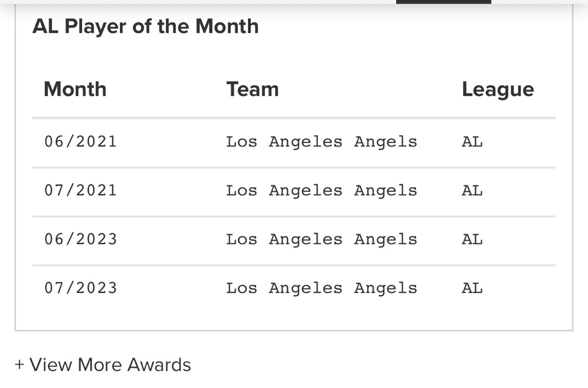Image resolution: width=588 pixels, height=388 pixels.
Task: Click Los Angeles Angels in the 07/2021 row
Action: coord(322,191)
